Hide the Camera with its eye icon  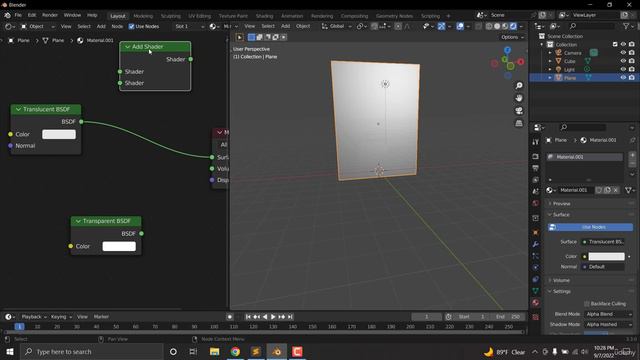[x=623, y=53]
